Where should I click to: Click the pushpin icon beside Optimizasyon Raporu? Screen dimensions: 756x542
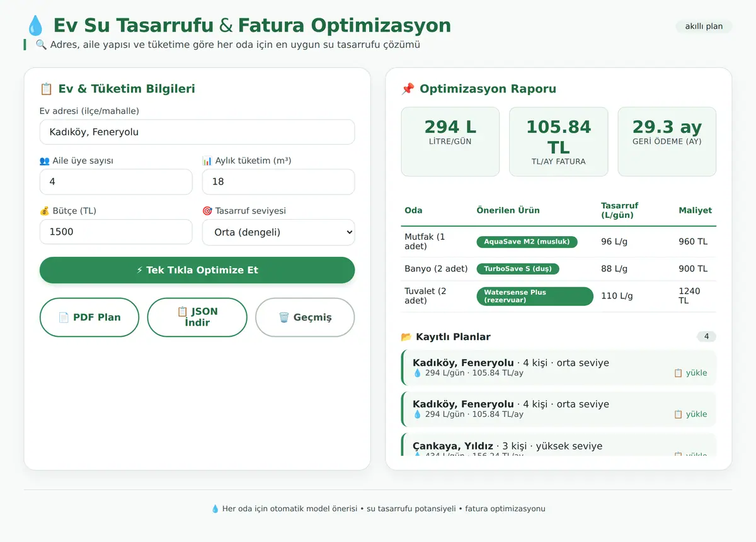click(x=408, y=89)
